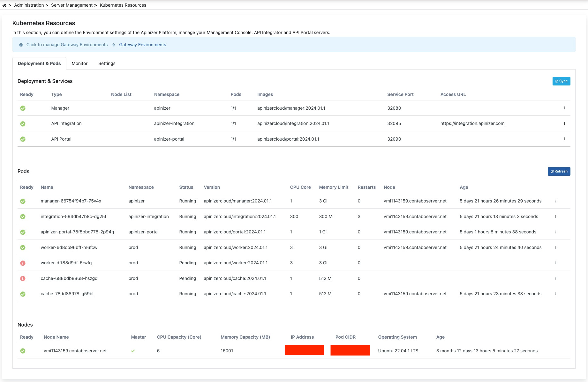This screenshot has height=382, width=588.
Task: Click the redacted IP Address block
Action: [x=304, y=350]
